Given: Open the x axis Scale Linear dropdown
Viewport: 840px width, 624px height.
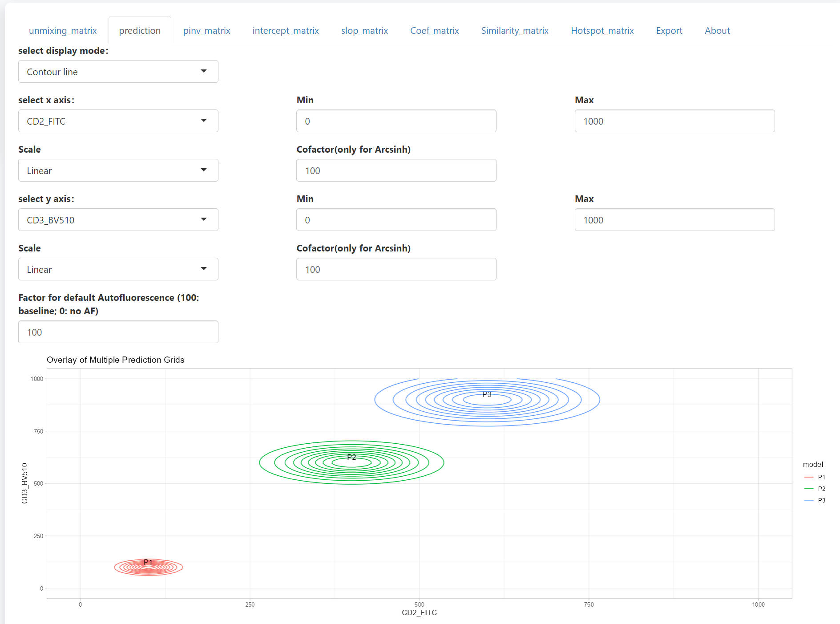Looking at the screenshot, I should [x=118, y=170].
